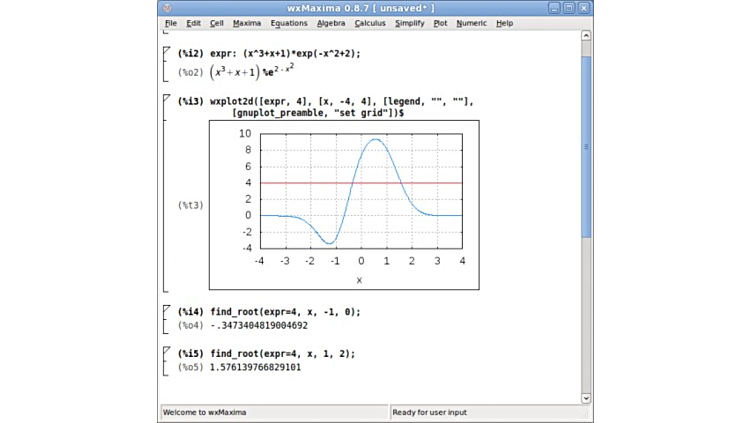Viewport: 752px width, 423px height.
Task: Open the Maxima menu
Action: [x=246, y=23]
